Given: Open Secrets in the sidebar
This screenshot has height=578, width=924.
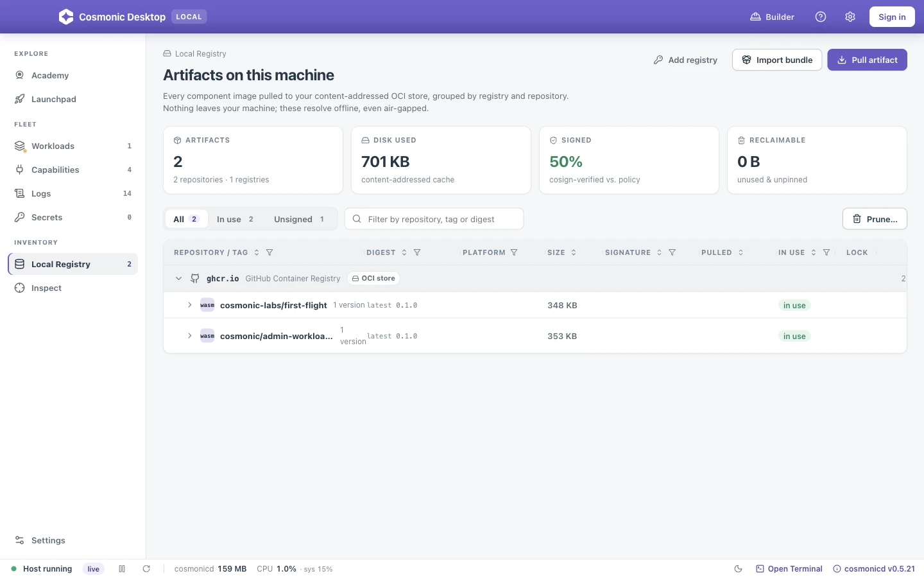Looking at the screenshot, I should tap(73, 217).
